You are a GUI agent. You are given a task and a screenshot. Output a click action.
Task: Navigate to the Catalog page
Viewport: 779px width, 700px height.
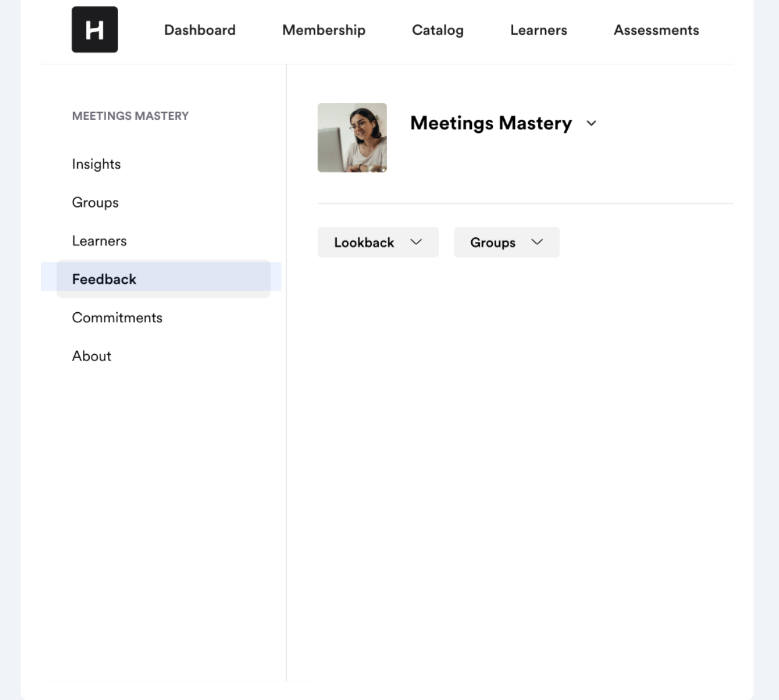coord(437,30)
